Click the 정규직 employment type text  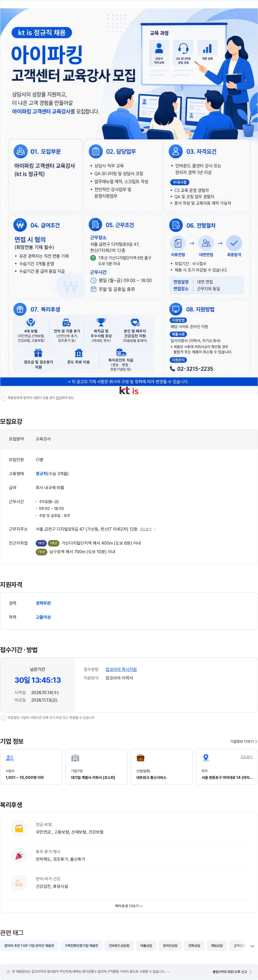pos(41,474)
